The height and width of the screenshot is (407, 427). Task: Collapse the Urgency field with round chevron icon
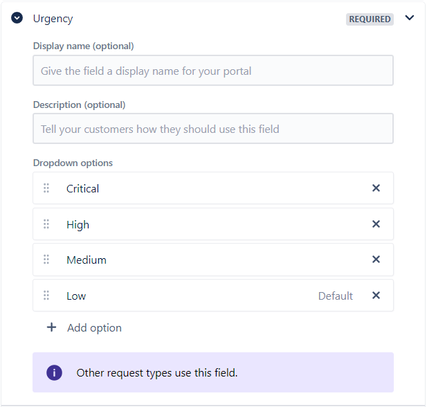click(17, 18)
